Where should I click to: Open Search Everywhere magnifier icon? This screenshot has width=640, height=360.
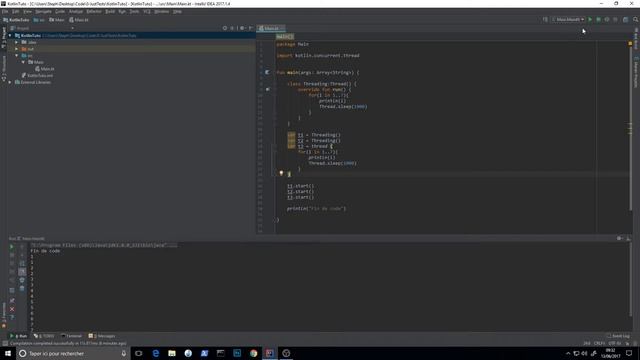(636, 20)
